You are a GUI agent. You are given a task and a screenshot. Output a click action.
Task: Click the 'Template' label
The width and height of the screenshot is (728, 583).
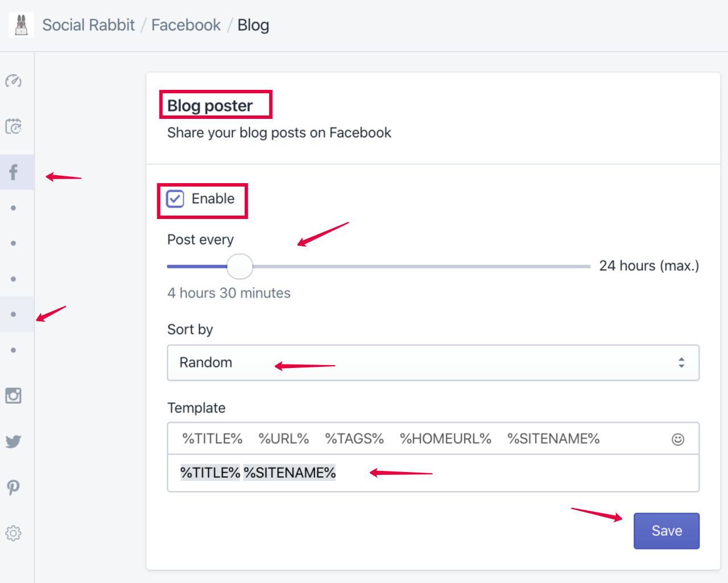click(196, 408)
